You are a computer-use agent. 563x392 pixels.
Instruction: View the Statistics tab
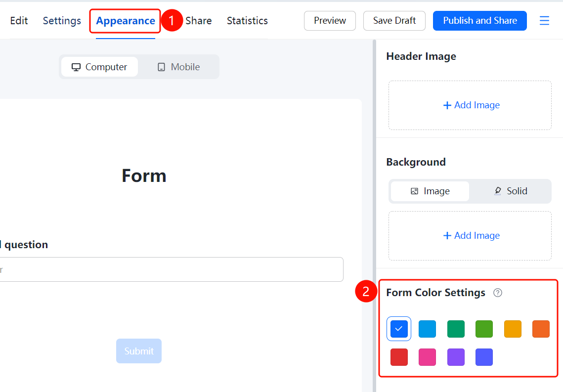[247, 21]
